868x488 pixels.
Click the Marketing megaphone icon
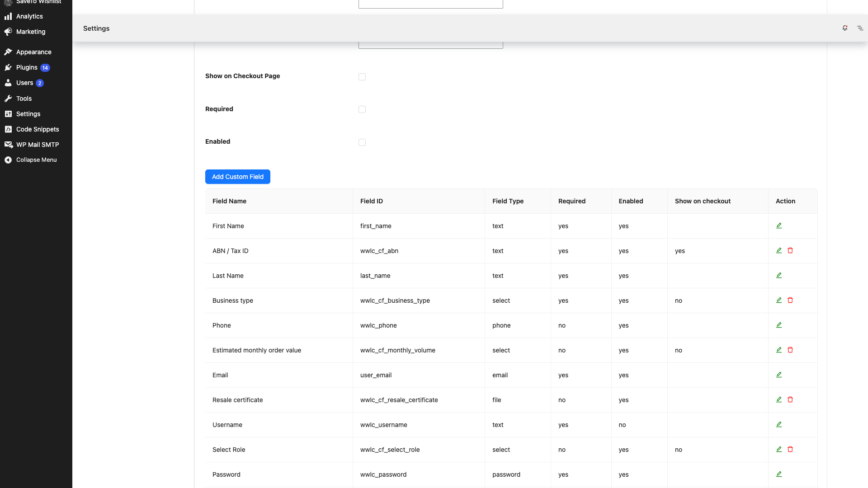click(8, 32)
